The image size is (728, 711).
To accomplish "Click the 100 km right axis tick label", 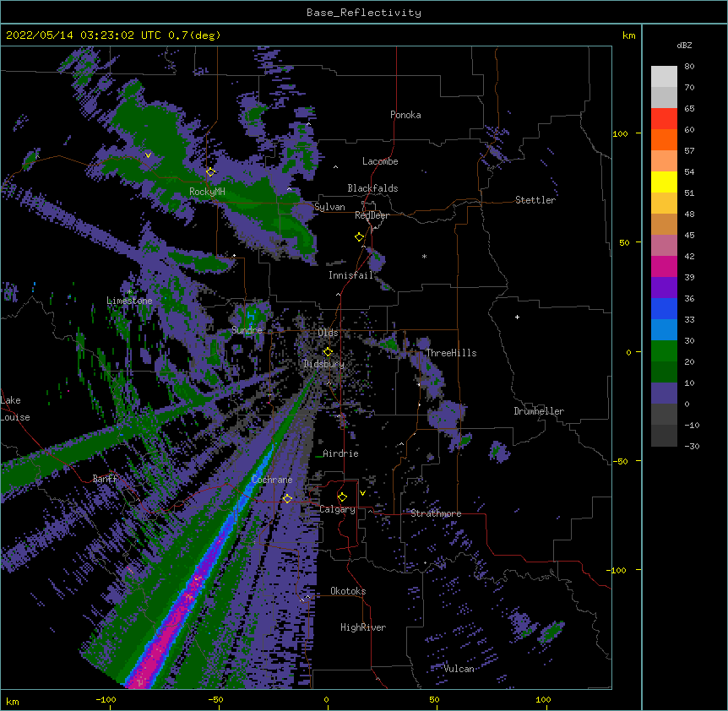I will click(x=620, y=133).
